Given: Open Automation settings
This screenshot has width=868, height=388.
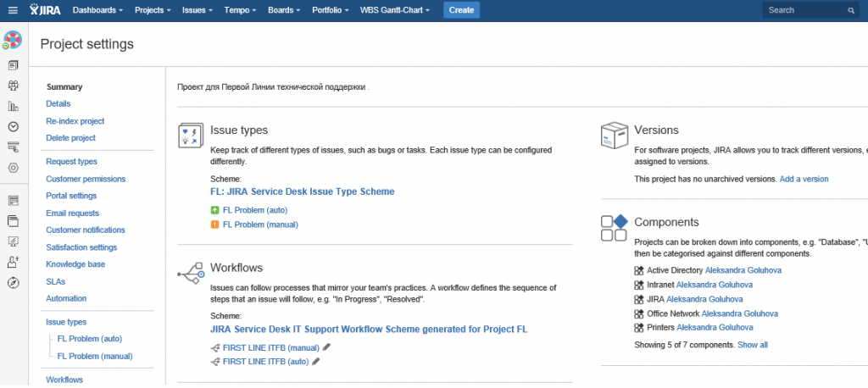Looking at the screenshot, I should (x=66, y=298).
